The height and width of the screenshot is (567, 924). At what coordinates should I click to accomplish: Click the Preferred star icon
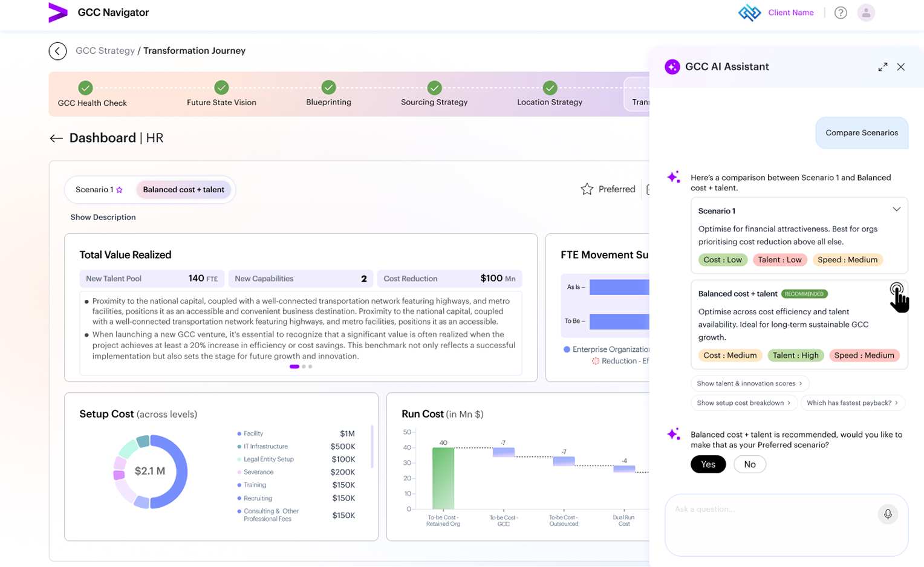587,189
